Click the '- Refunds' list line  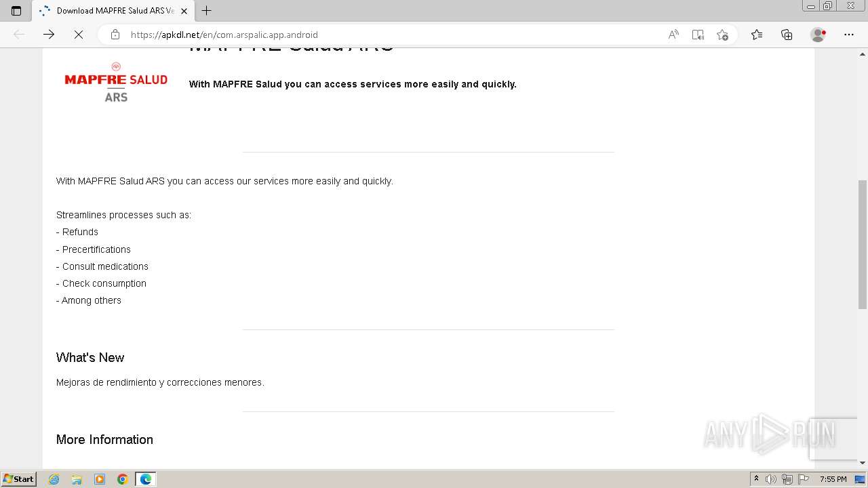click(77, 232)
